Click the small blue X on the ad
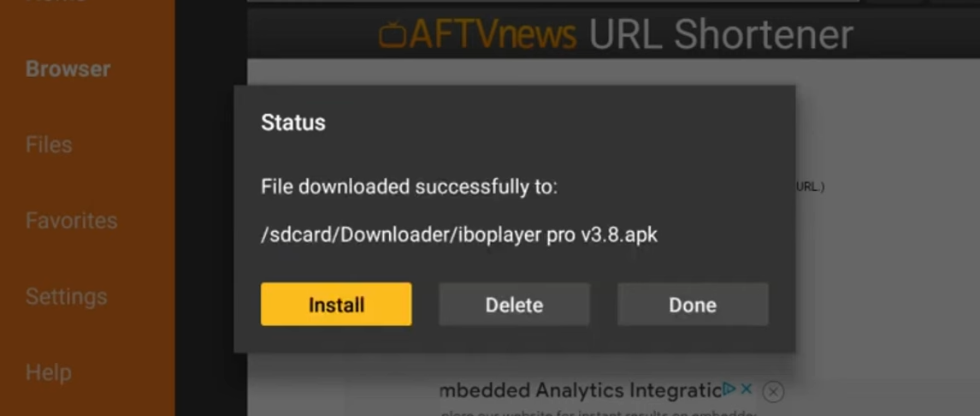980x416 pixels. pyautogui.click(x=747, y=389)
